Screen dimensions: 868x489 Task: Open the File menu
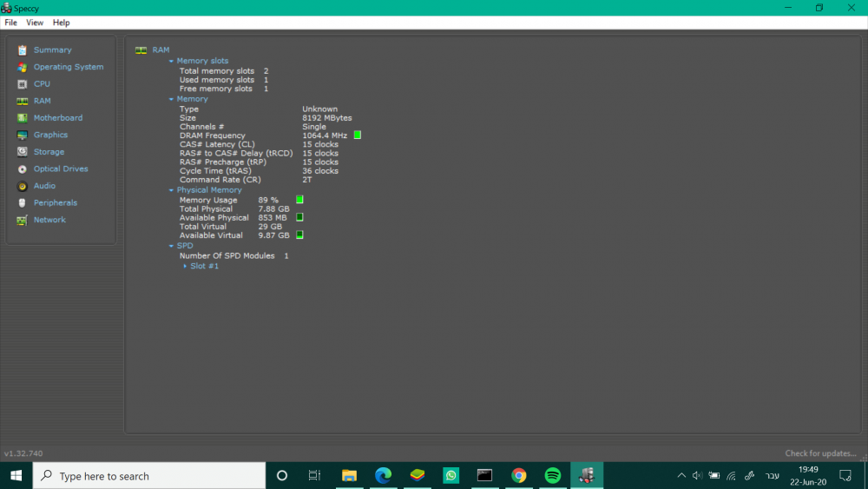(x=11, y=23)
